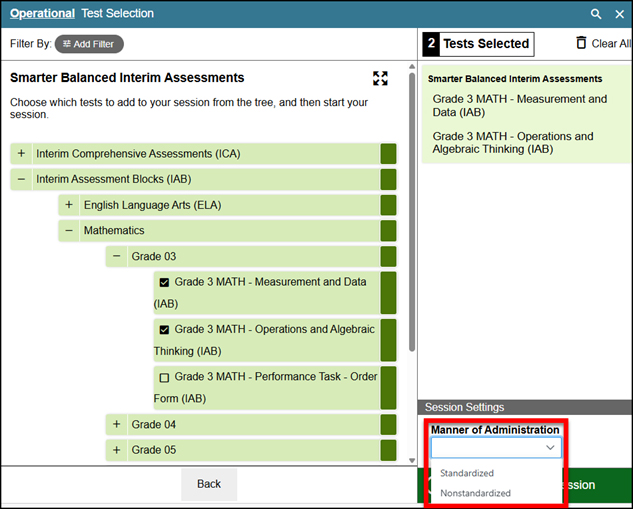Collapse the Mathematics node

pyautogui.click(x=69, y=230)
